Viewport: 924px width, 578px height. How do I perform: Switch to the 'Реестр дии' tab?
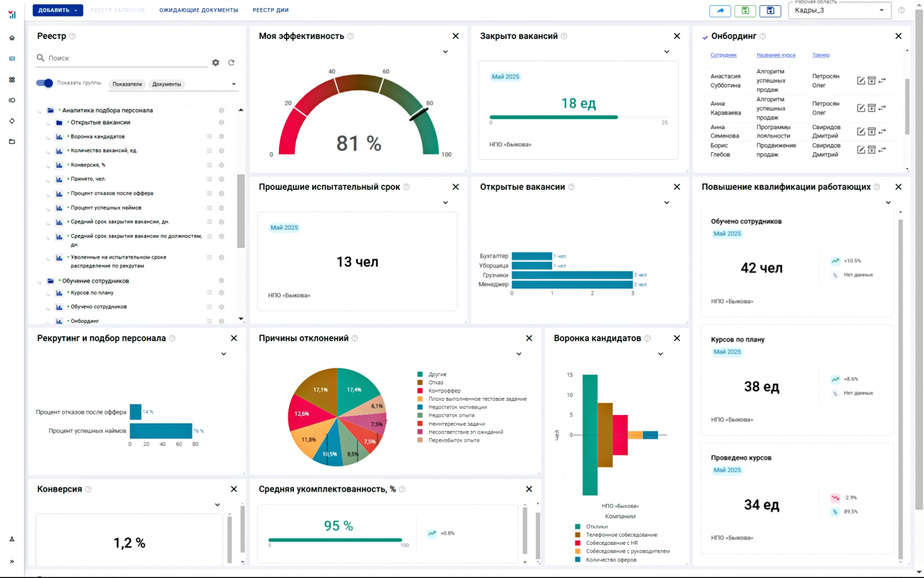coord(271,10)
